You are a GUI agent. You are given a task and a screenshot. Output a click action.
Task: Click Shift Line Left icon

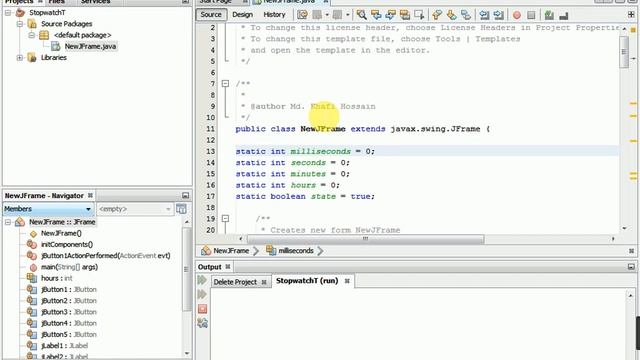click(484, 15)
